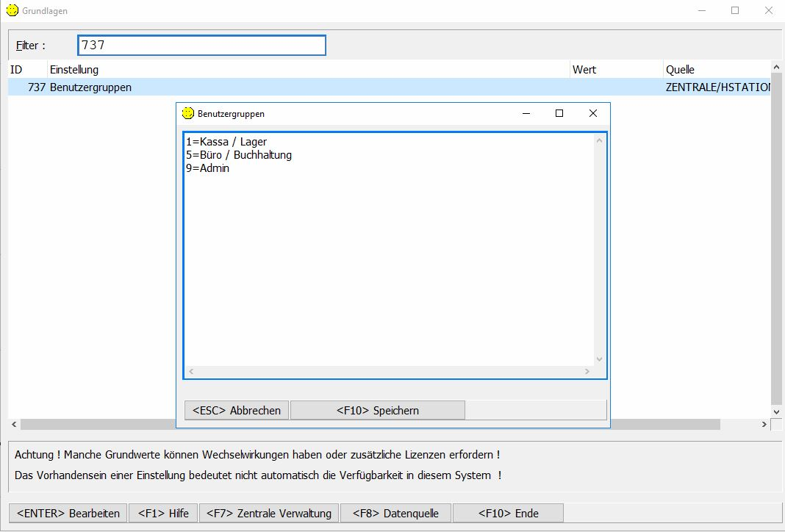Click the <ENTER> Bearbeiten button
This screenshot has height=532, width=785.
[x=68, y=514]
